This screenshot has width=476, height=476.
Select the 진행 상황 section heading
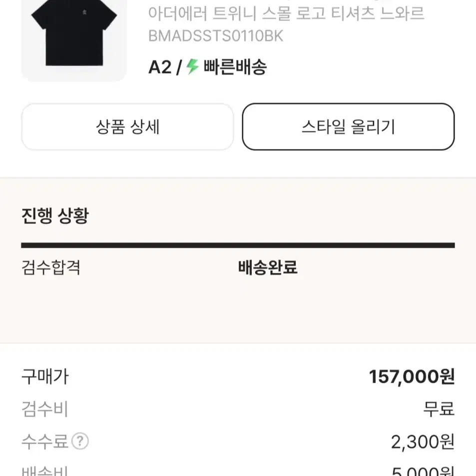coord(55,216)
